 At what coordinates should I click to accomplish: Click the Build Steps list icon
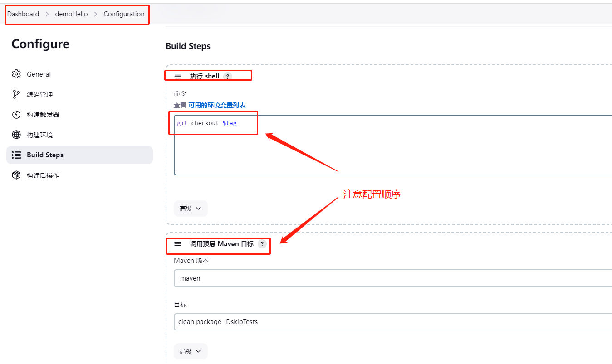click(x=16, y=155)
